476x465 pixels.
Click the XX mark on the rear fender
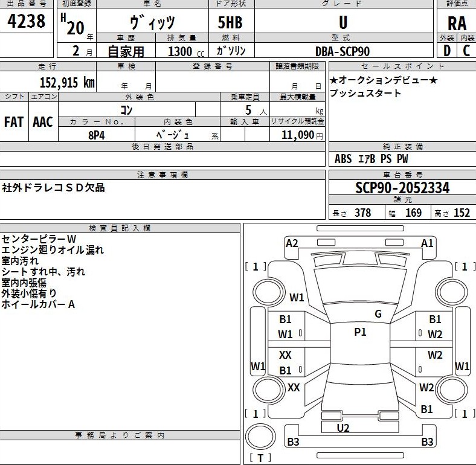tap(294, 388)
